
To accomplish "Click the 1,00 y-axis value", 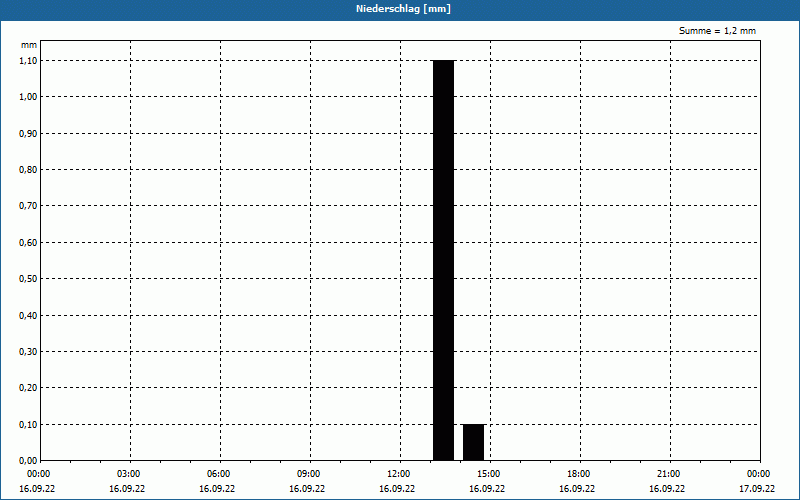I will point(28,96).
